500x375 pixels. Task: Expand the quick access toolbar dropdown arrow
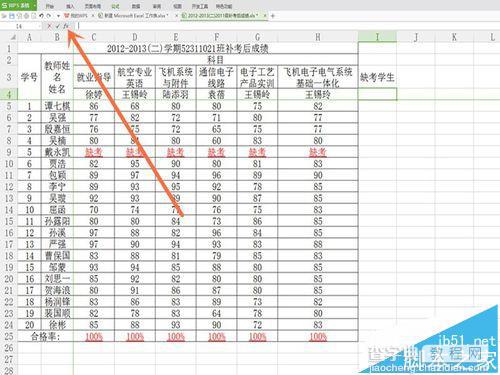58,16
